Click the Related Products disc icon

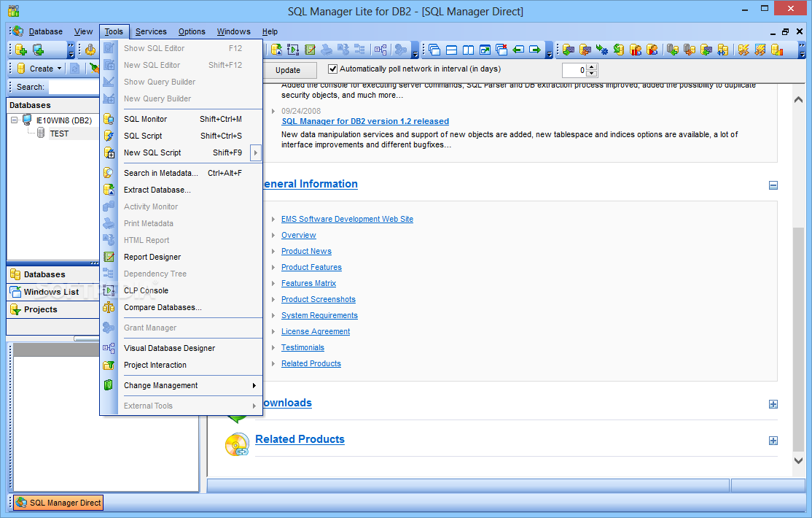click(237, 444)
